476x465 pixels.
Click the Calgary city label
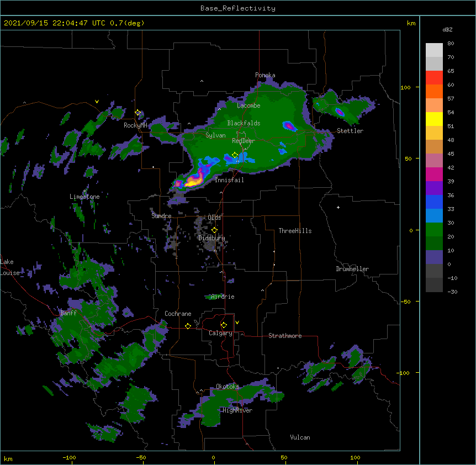(220, 333)
